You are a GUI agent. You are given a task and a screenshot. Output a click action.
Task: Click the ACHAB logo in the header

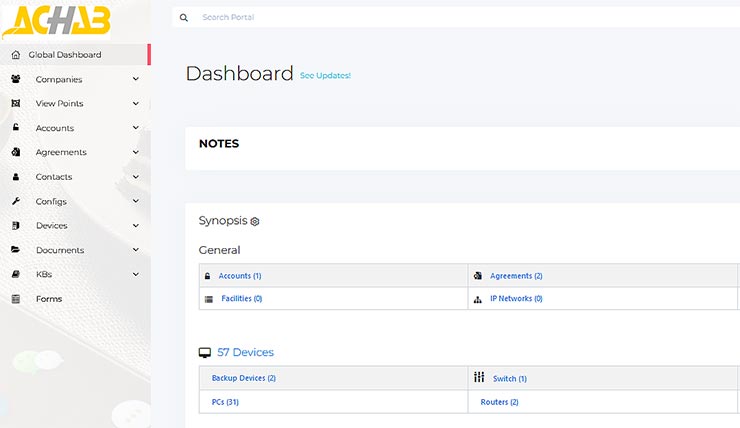click(x=57, y=20)
